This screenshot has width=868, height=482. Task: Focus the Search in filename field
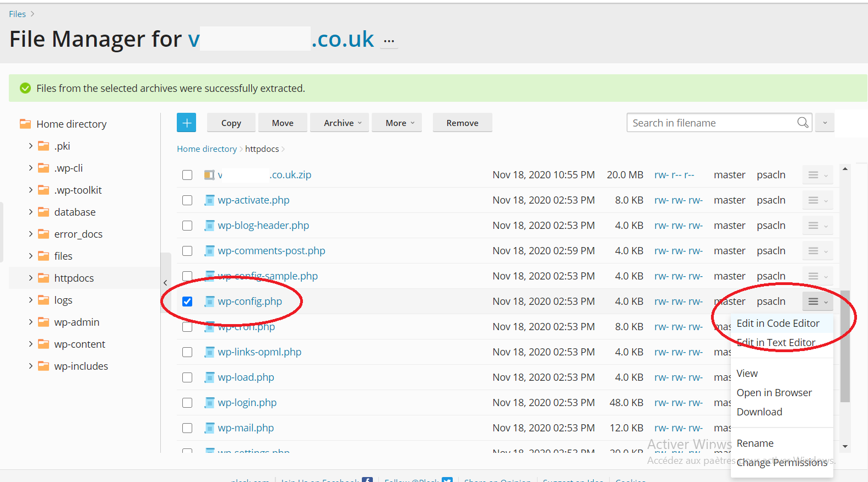click(x=710, y=123)
